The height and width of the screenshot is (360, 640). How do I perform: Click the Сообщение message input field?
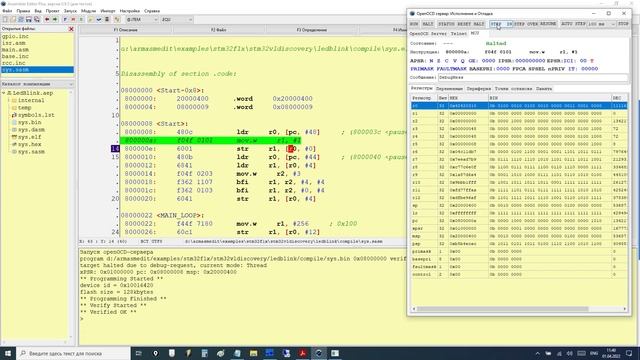[x=533, y=77]
